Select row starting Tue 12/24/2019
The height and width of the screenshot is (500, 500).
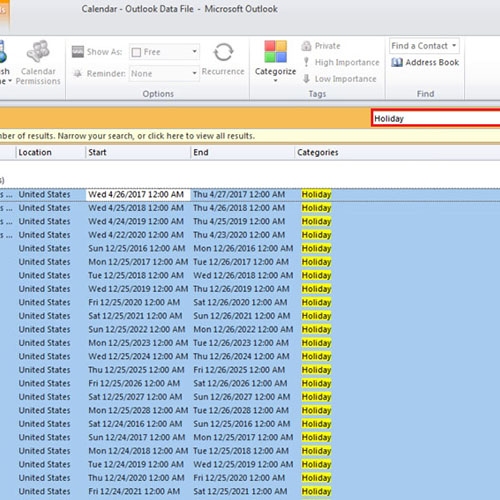click(x=250, y=465)
